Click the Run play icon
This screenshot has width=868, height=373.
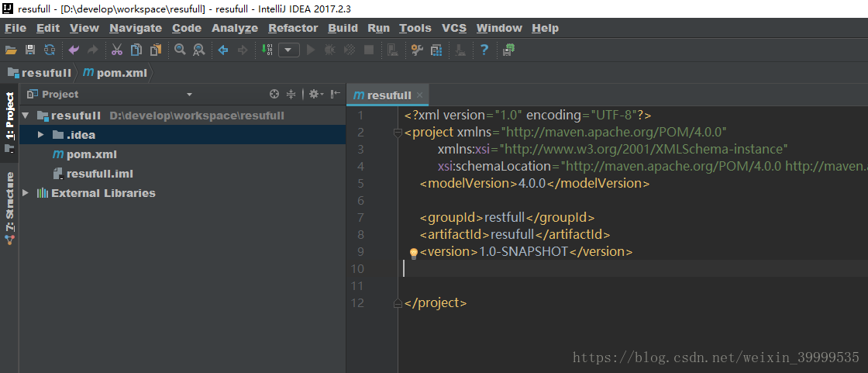311,50
